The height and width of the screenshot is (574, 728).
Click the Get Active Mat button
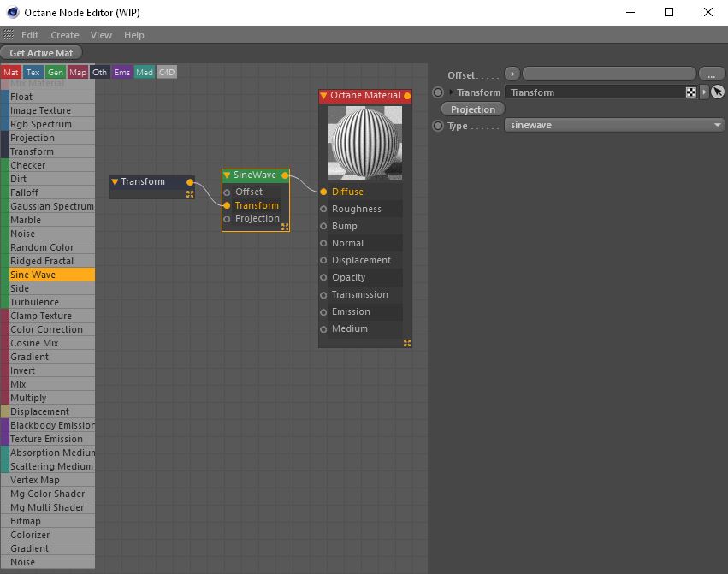pyautogui.click(x=41, y=52)
